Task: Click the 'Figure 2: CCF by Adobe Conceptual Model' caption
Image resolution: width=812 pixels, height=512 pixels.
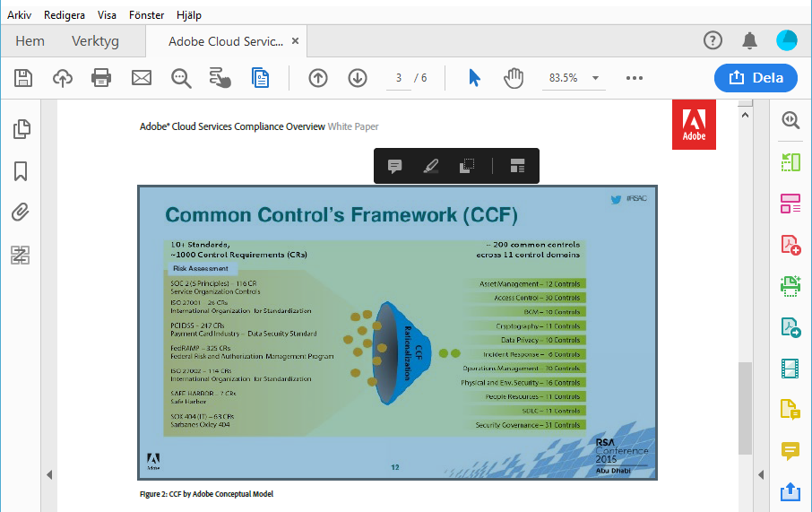Action: (x=206, y=494)
